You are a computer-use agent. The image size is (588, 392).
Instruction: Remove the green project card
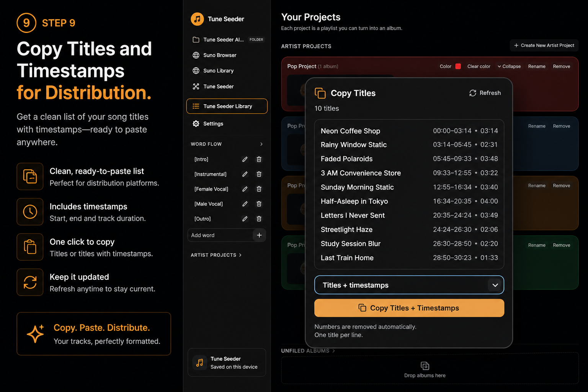[562, 245]
